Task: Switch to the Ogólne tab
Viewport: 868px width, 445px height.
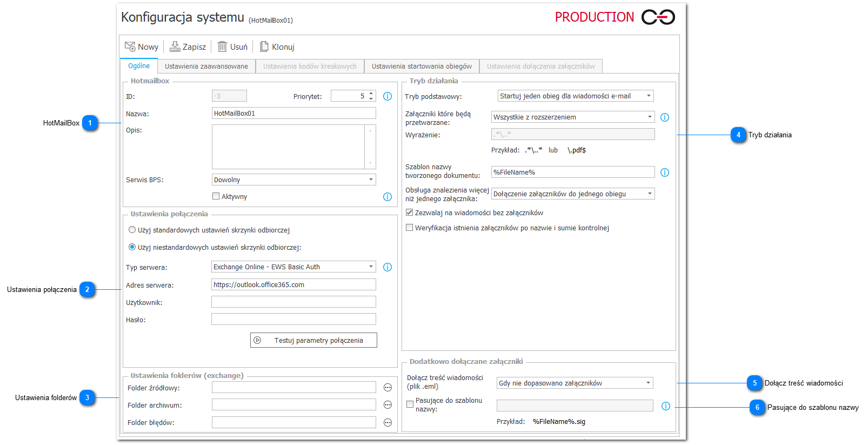Action: point(139,66)
